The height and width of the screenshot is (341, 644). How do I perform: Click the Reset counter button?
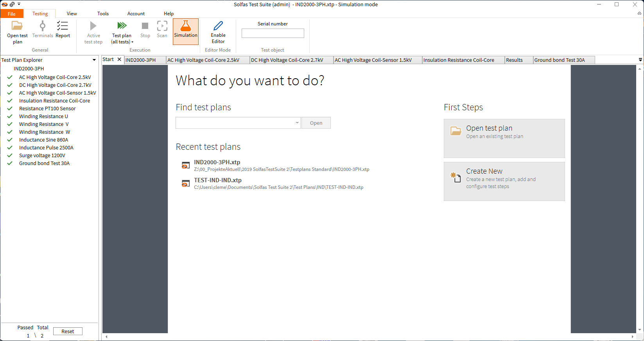coord(68,331)
